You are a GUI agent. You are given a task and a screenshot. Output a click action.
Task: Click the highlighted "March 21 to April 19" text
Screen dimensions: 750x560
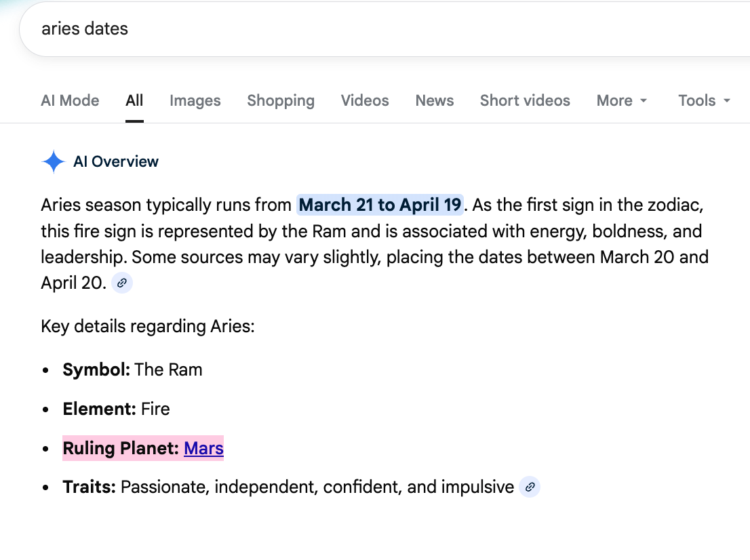pos(380,205)
